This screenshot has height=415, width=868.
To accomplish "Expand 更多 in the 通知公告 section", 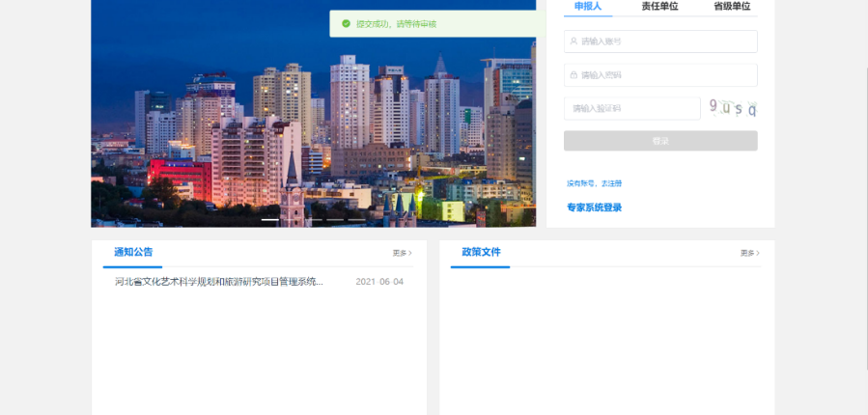I will [402, 253].
